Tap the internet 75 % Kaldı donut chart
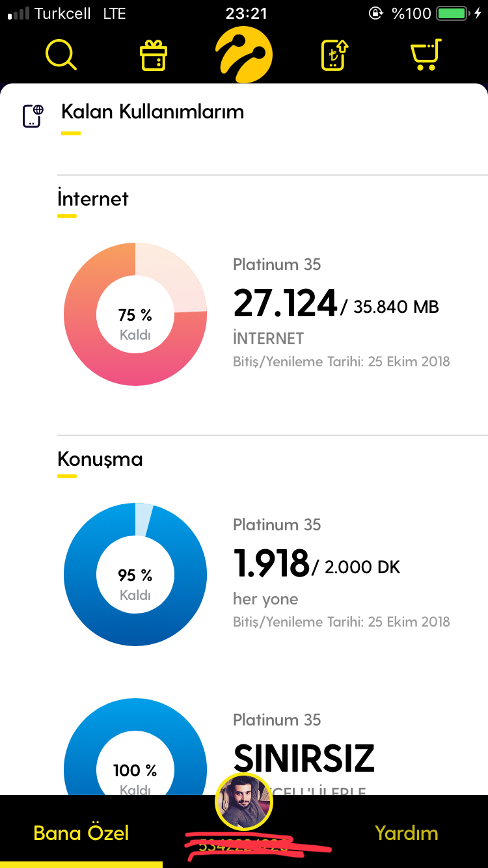The width and height of the screenshot is (488, 868). coord(135,314)
